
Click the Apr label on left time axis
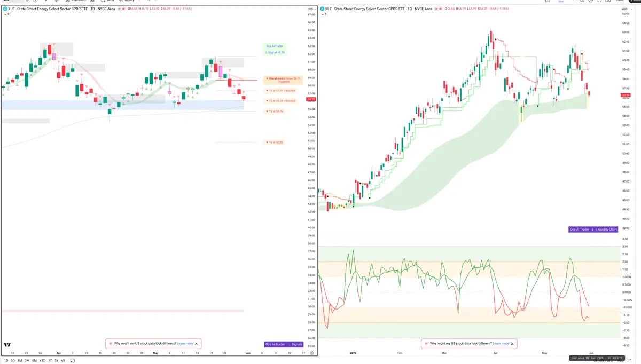click(58, 353)
